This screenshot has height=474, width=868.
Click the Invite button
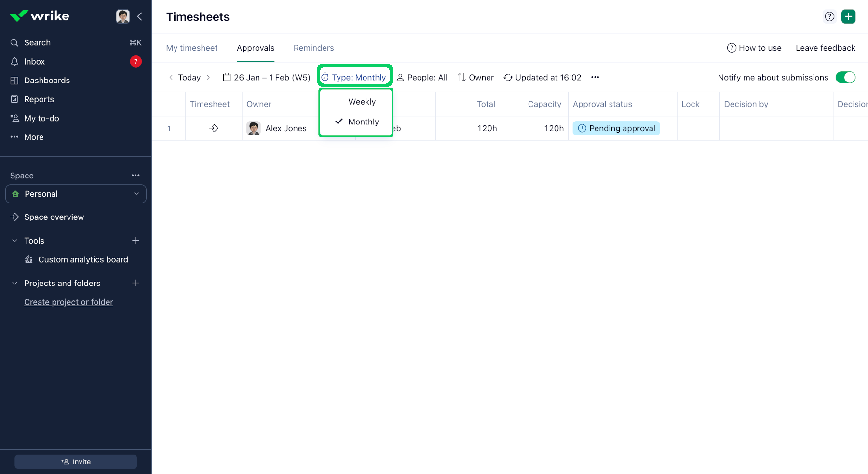pos(76,461)
